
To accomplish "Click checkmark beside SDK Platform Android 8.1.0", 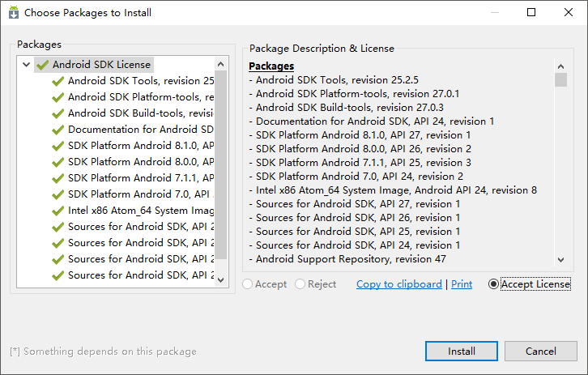I will 58,146.
